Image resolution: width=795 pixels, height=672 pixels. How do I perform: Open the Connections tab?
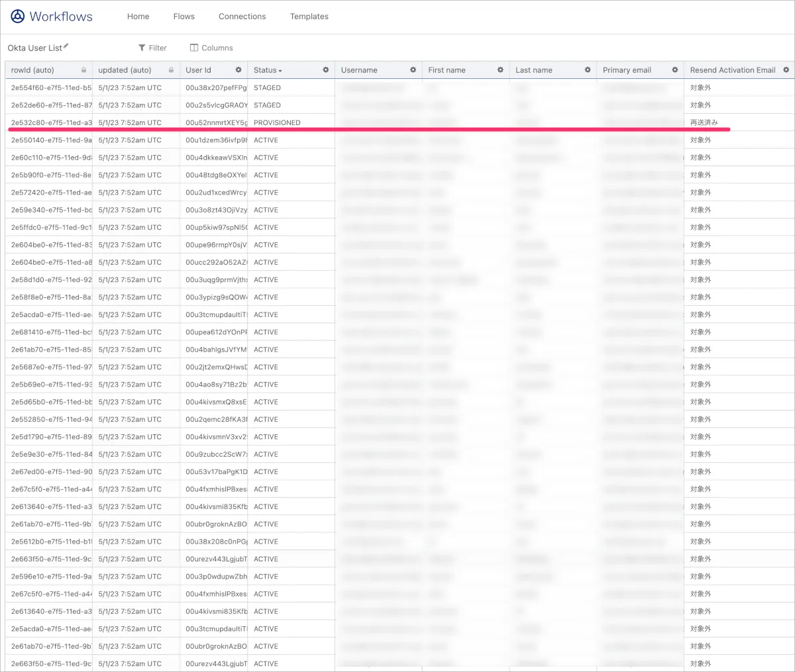point(242,17)
